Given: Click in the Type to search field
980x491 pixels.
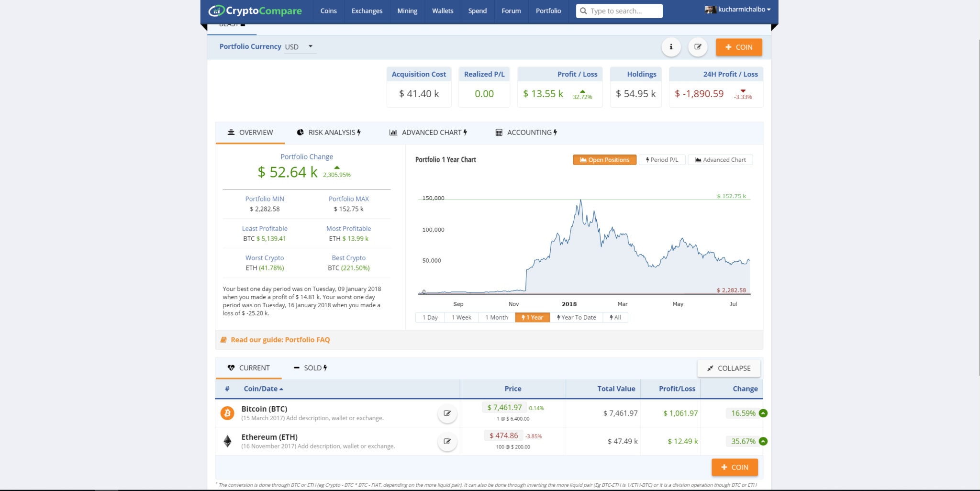Looking at the screenshot, I should [x=619, y=11].
